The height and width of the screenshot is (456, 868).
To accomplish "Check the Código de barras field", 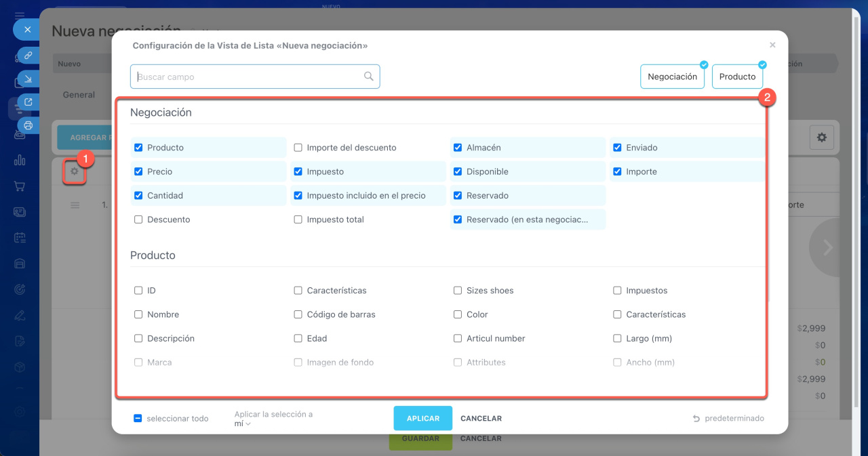I will (298, 314).
